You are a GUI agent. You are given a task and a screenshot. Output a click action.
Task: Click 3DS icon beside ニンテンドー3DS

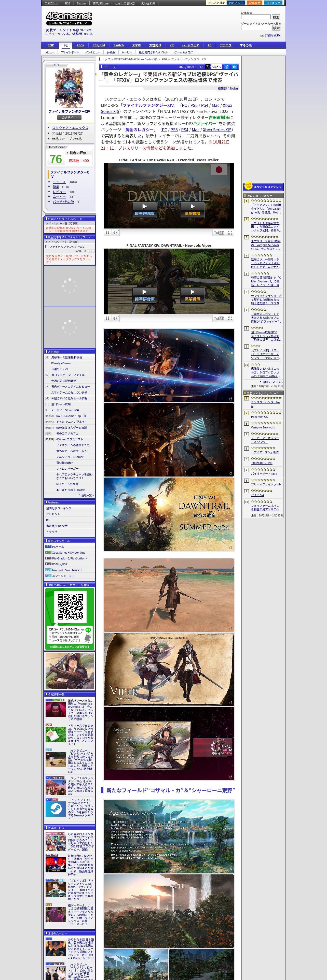click(x=48, y=575)
